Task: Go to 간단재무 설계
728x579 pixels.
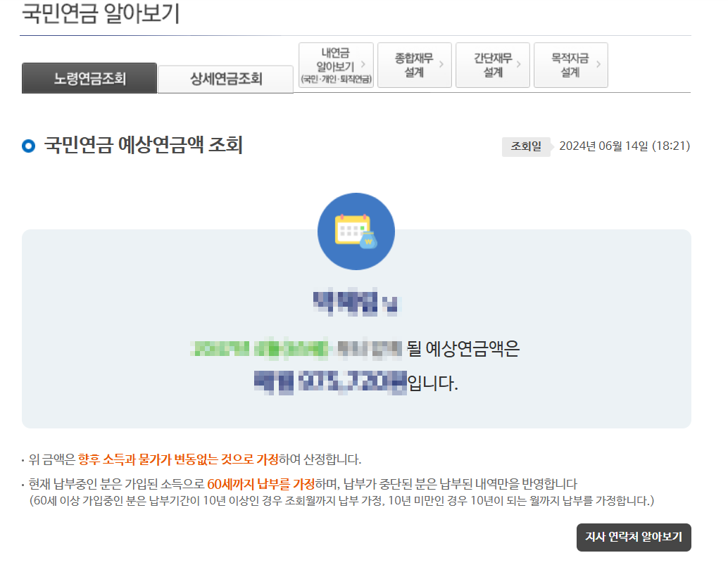Action: point(493,65)
